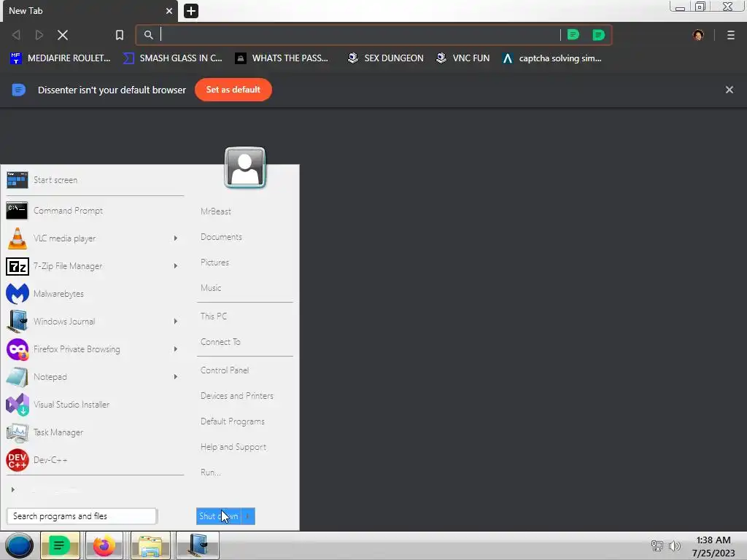Close the New Tab tab

click(x=169, y=11)
